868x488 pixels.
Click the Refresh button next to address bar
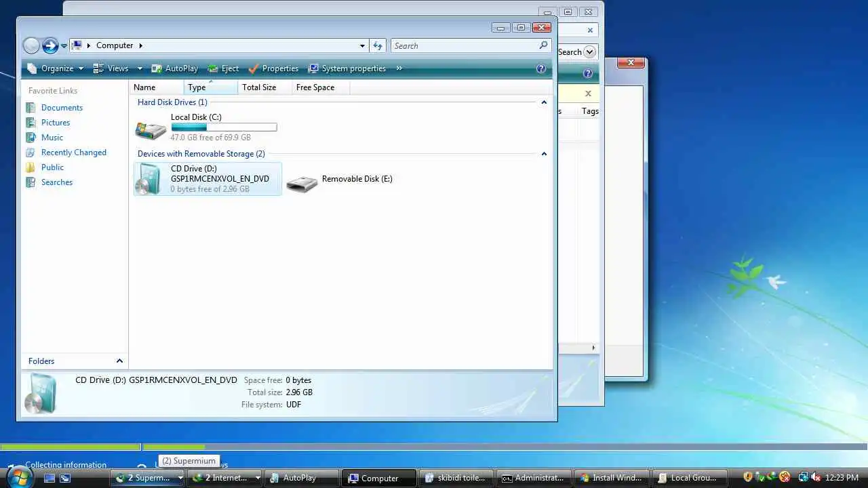coord(378,45)
